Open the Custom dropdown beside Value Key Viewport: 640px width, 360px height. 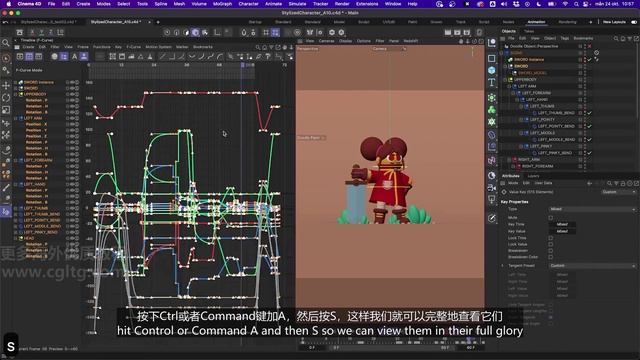click(619, 192)
